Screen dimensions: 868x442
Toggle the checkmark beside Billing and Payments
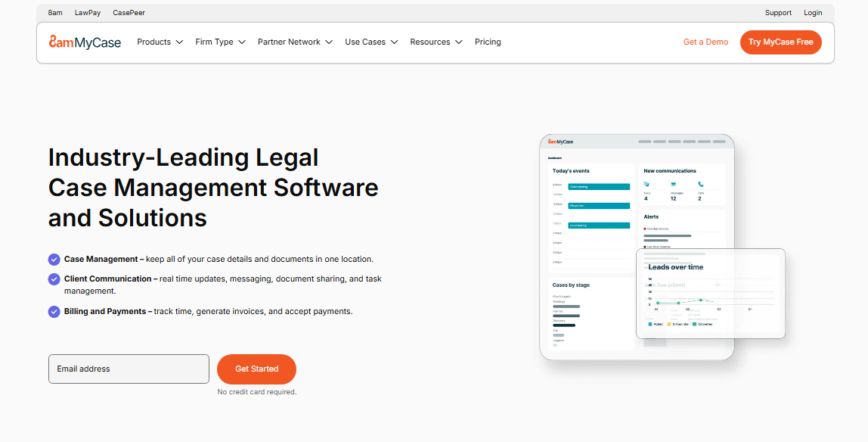[54, 311]
